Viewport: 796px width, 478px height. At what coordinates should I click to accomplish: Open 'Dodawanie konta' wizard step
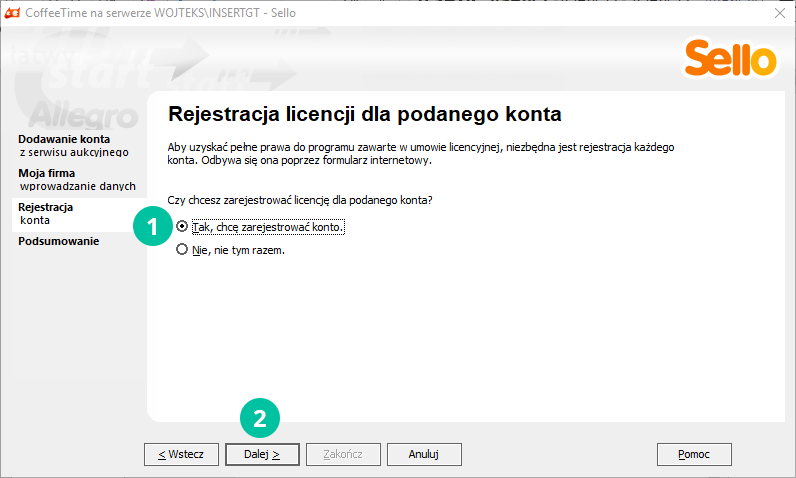tap(73, 145)
